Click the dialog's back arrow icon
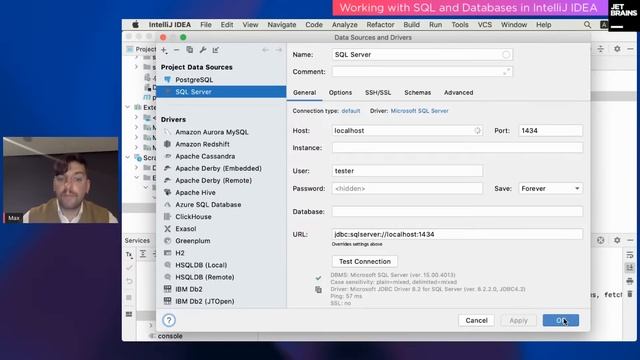This screenshot has width=640, height=360. coord(265,50)
